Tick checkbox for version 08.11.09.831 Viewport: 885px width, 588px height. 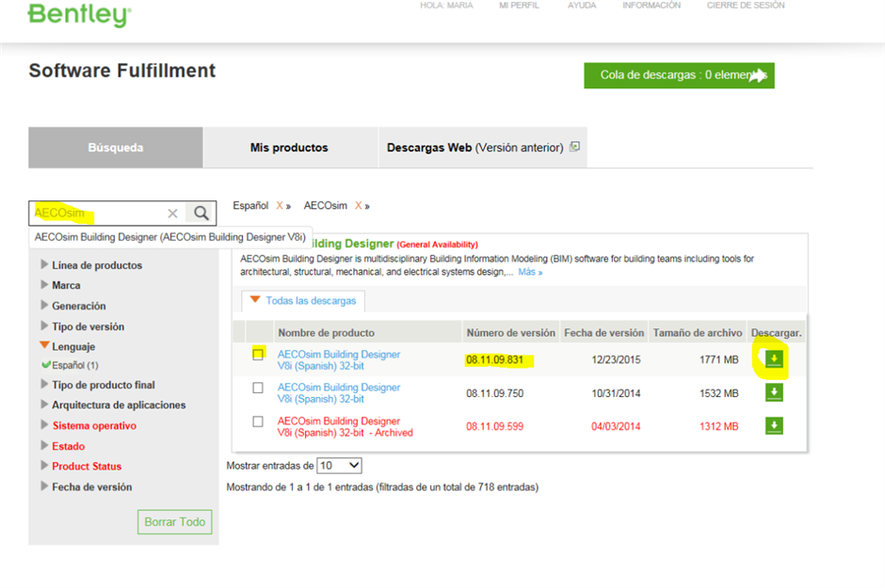258,354
